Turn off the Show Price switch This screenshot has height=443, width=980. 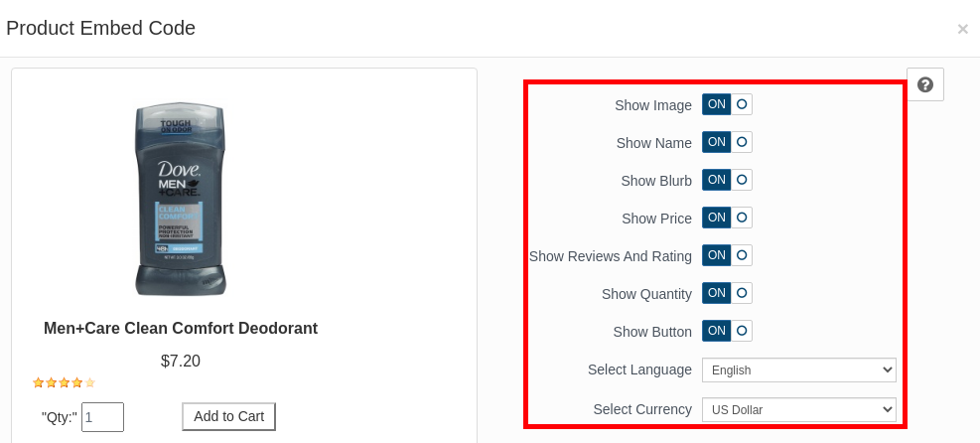727,218
